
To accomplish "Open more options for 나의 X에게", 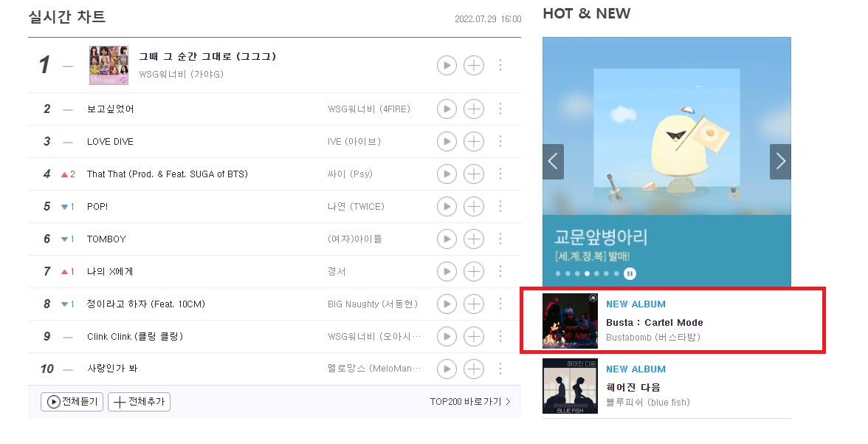I will click(x=500, y=271).
